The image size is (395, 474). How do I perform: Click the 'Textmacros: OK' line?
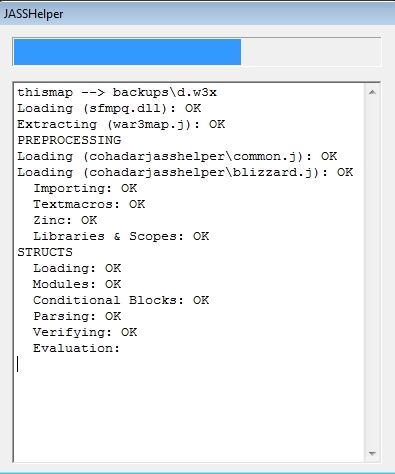(x=89, y=204)
